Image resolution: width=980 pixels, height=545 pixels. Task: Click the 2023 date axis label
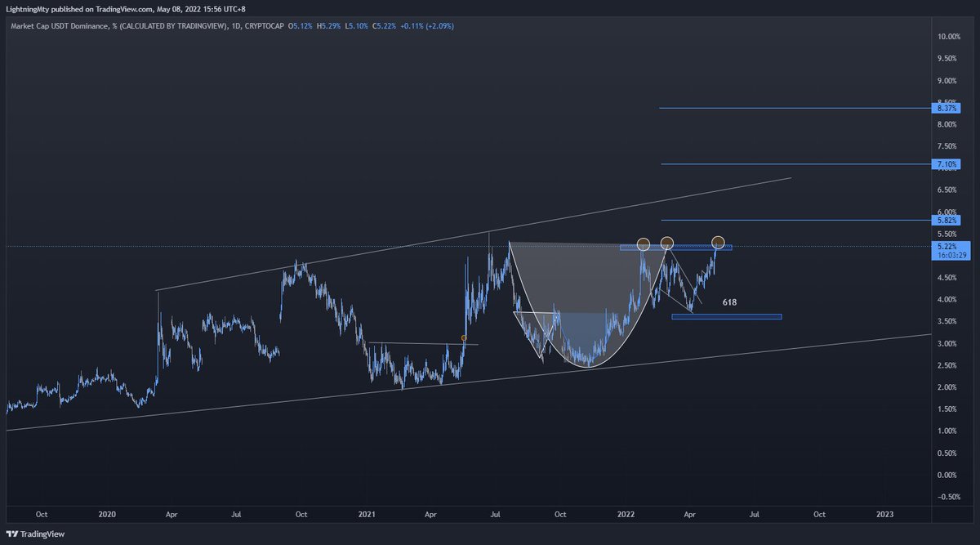886,515
